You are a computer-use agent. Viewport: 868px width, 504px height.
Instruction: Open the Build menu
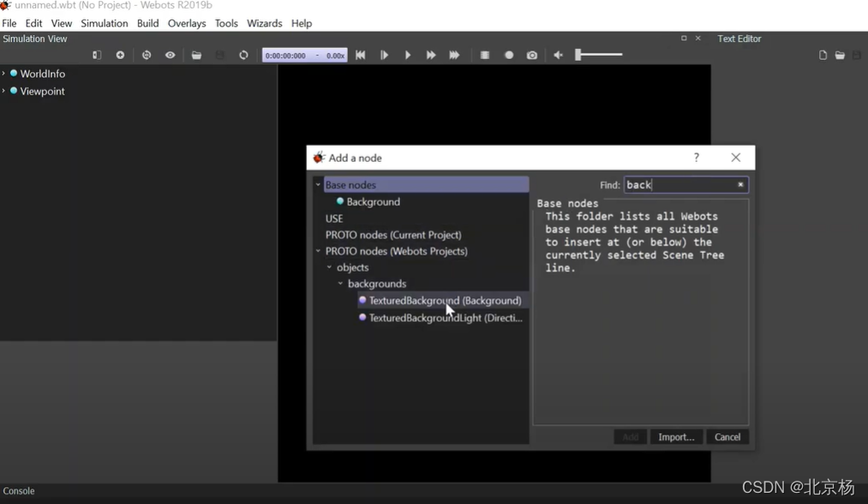point(147,23)
